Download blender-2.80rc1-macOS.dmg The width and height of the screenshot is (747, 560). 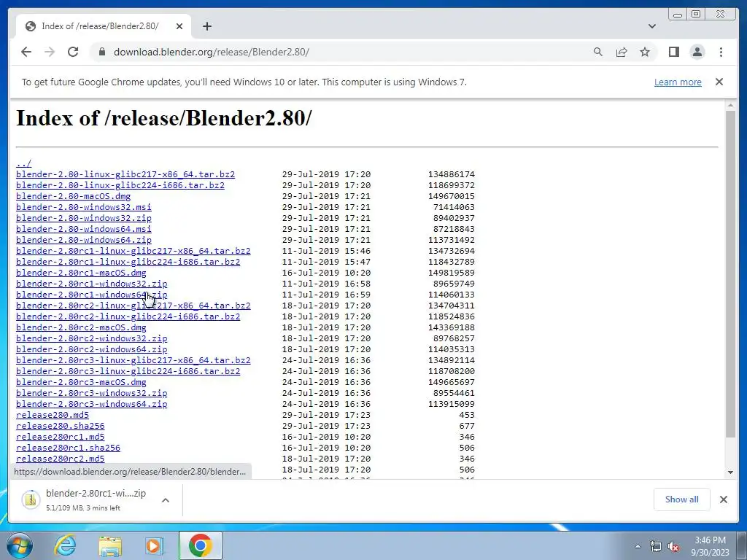pos(81,273)
